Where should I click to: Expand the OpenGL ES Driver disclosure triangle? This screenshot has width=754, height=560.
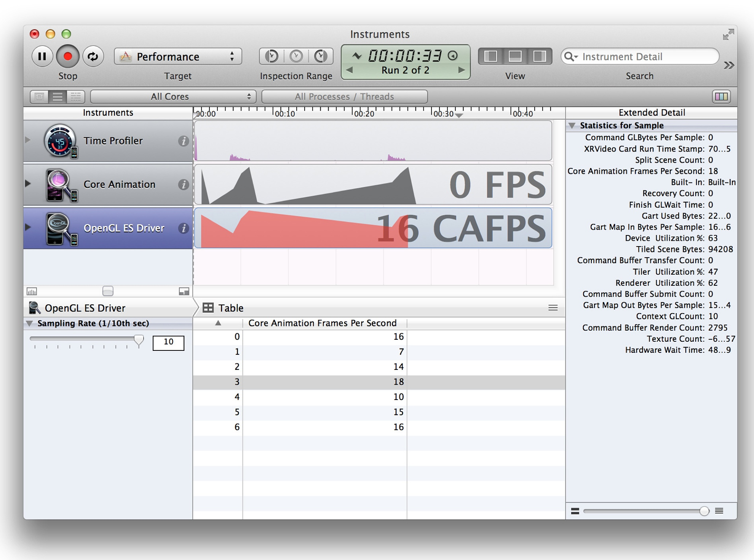pos(28,227)
